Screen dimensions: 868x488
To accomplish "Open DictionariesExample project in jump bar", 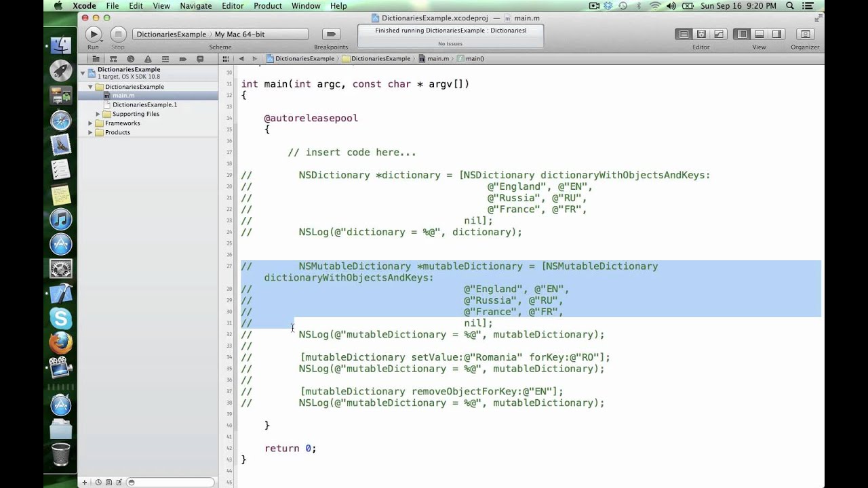I will 300,59.
